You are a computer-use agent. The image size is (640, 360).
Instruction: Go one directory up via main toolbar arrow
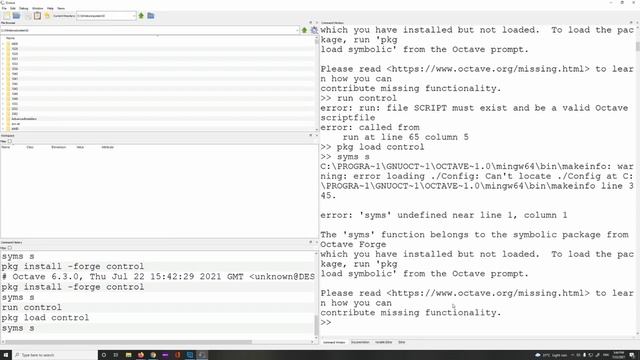[x=141, y=16]
